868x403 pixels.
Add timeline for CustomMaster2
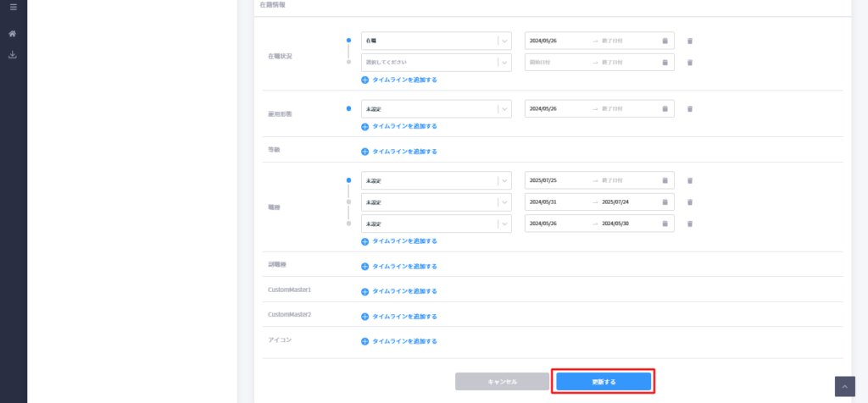click(399, 317)
